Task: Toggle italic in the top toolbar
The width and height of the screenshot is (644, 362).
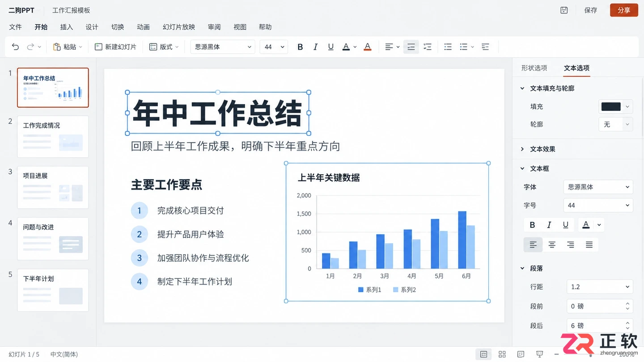Action: click(x=315, y=46)
